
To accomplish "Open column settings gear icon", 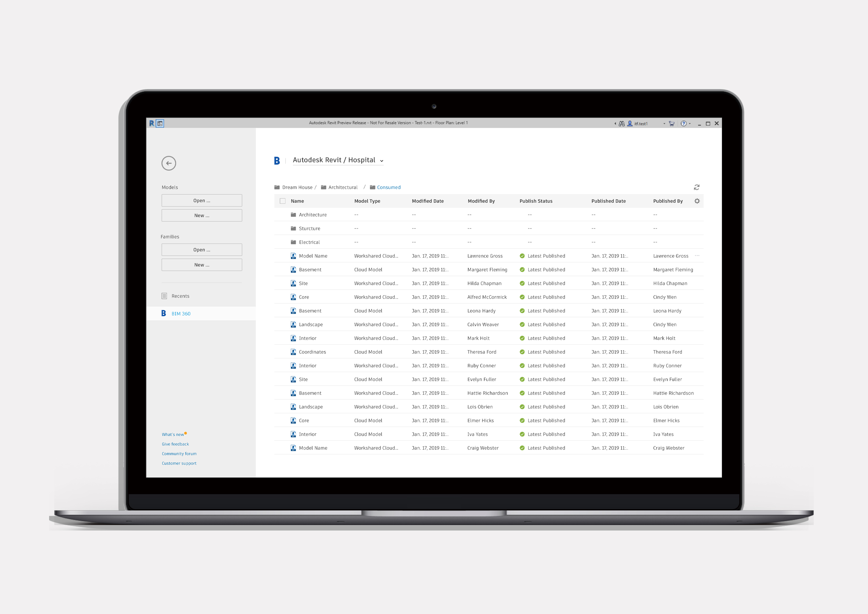I will (697, 201).
